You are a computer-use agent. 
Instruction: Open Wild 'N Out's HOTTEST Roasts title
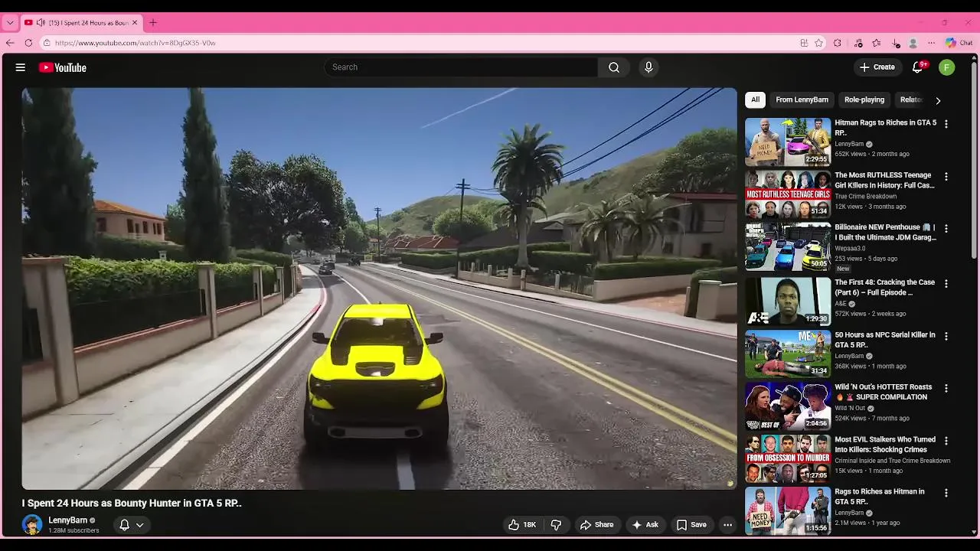[x=884, y=392]
